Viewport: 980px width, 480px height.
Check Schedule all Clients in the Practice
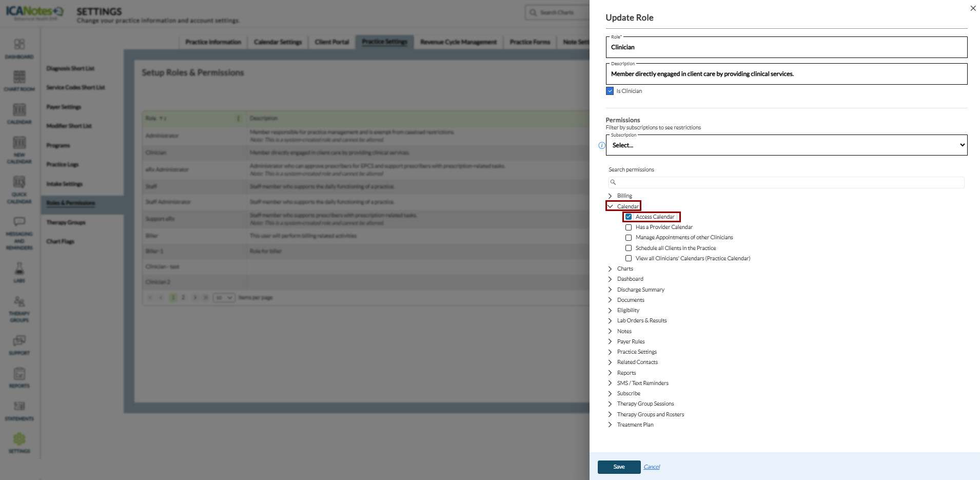[629, 248]
